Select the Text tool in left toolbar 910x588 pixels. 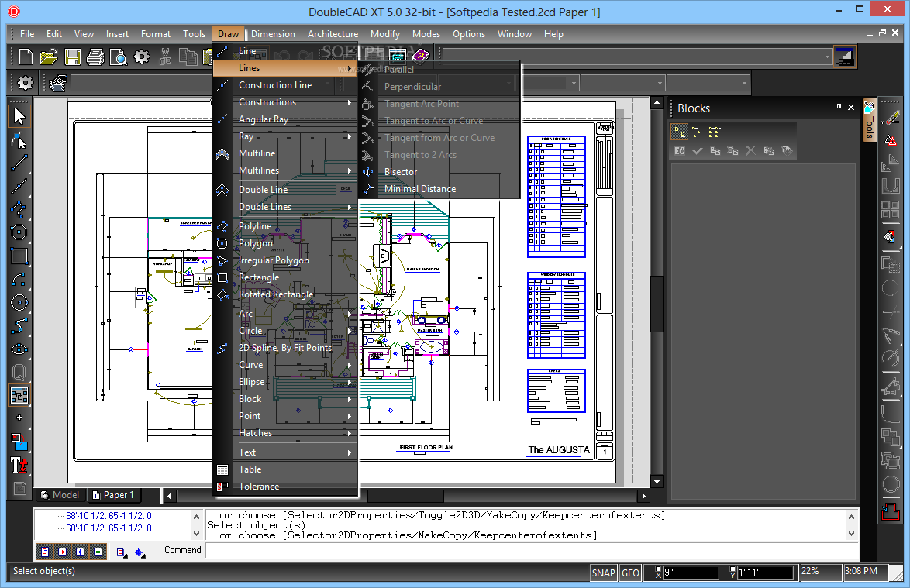[x=19, y=465]
